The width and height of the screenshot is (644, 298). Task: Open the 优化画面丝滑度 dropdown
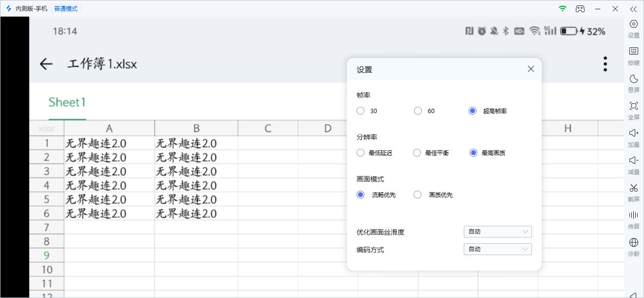pyautogui.click(x=497, y=231)
